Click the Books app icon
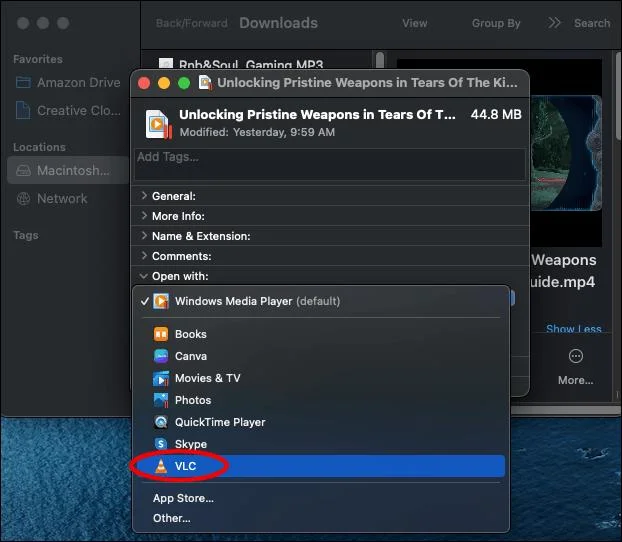Image resolution: width=622 pixels, height=542 pixels. click(x=161, y=334)
